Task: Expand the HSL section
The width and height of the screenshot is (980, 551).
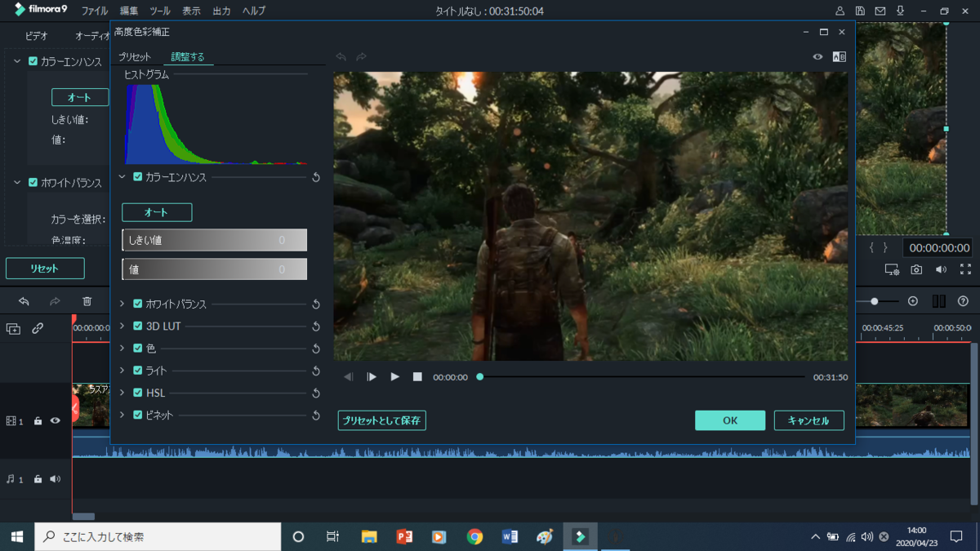Action: click(122, 393)
